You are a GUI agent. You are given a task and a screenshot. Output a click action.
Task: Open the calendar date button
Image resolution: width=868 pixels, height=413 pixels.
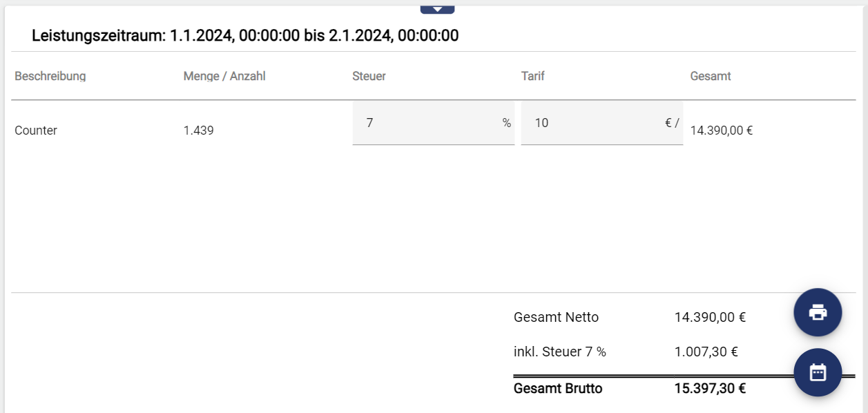pyautogui.click(x=818, y=372)
